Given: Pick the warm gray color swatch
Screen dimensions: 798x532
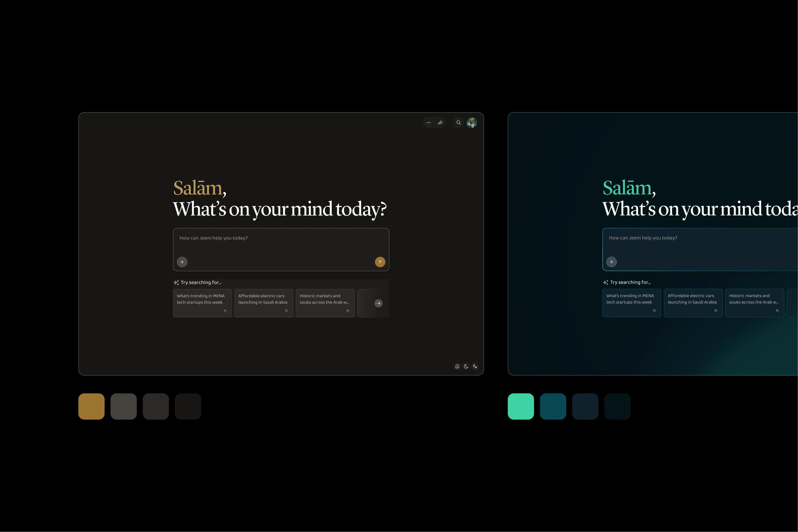Looking at the screenshot, I should (124, 406).
